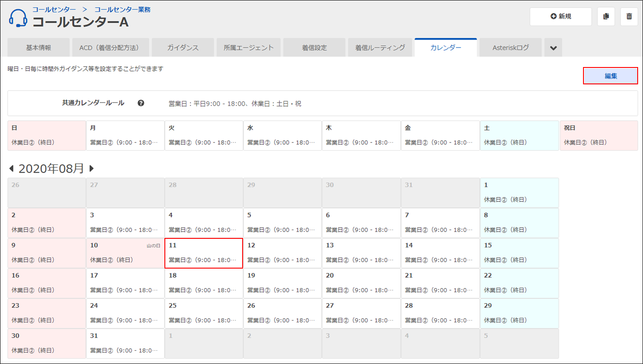The image size is (643, 364).
Task: Click the copy (duplicate) icon button
Action: tap(606, 16)
